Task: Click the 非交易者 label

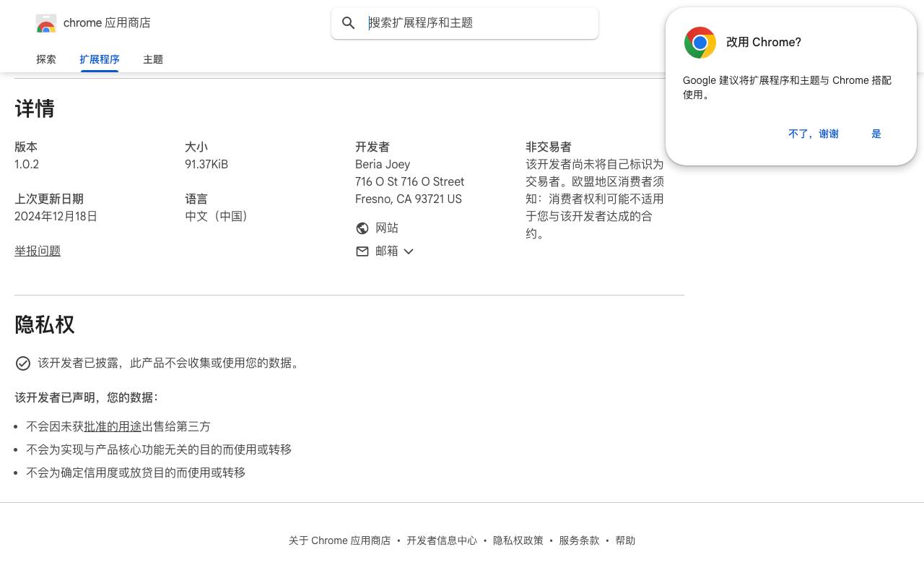Action: [549, 147]
